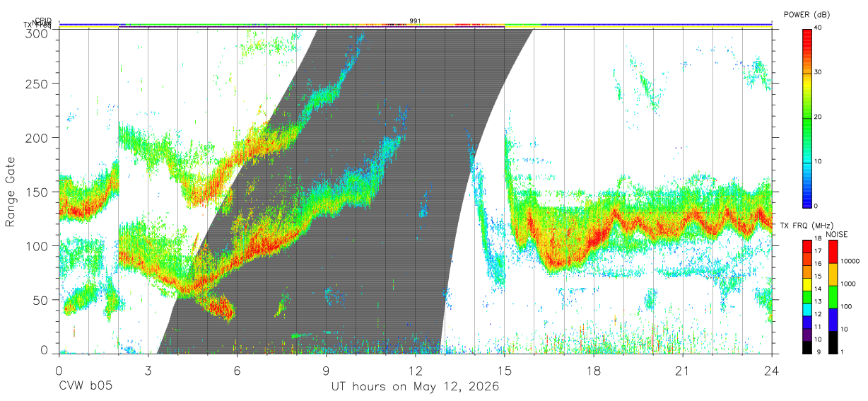Click the 17 label on TX FRQ scale
Image resolution: width=868 pixels, height=401 pixels.
819,251
